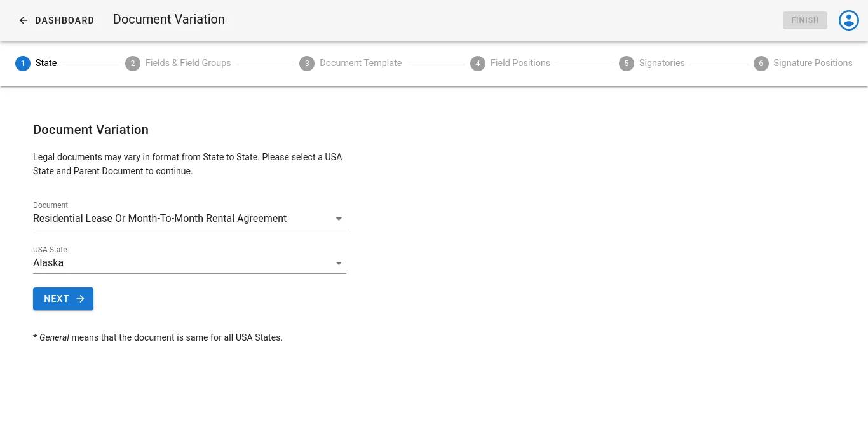Viewport: 868px width, 422px height.
Task: Click the step 1 circle icon
Action: (x=23, y=64)
